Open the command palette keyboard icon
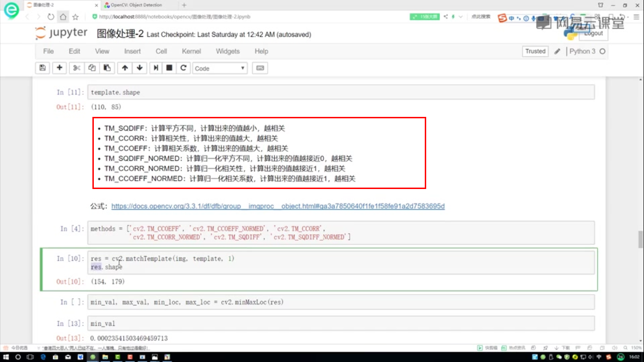The width and height of the screenshot is (644, 362). coord(260,68)
